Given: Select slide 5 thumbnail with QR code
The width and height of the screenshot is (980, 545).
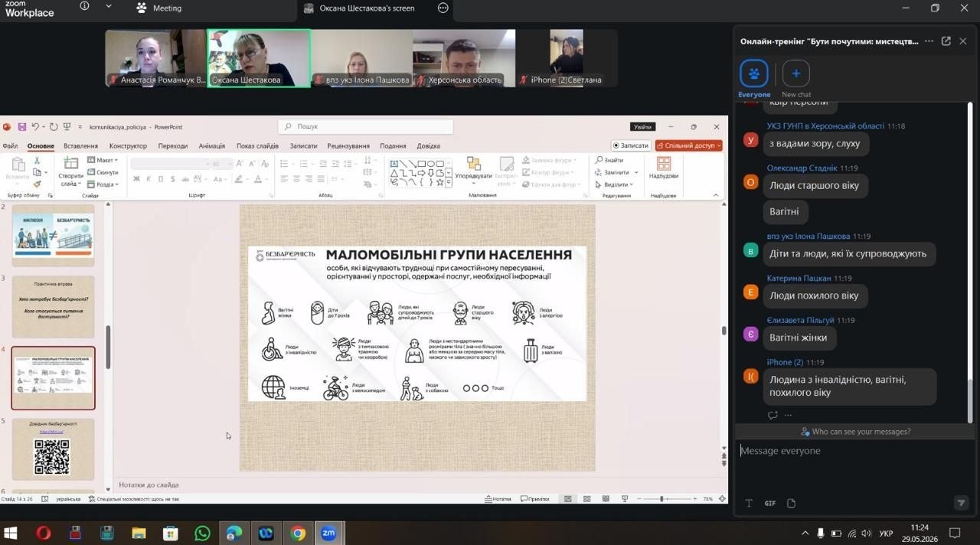Looking at the screenshot, I should 54,449.
